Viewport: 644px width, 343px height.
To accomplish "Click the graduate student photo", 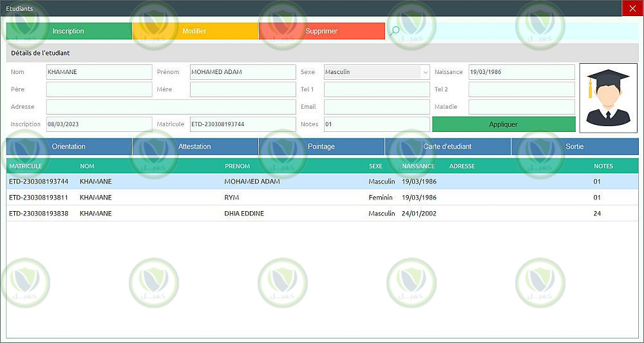I will point(609,98).
